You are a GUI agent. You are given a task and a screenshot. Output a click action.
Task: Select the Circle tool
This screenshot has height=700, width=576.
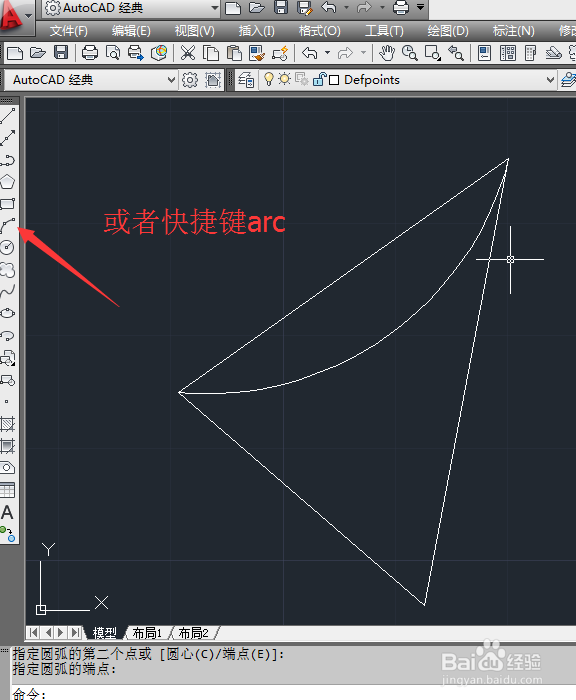[8, 248]
